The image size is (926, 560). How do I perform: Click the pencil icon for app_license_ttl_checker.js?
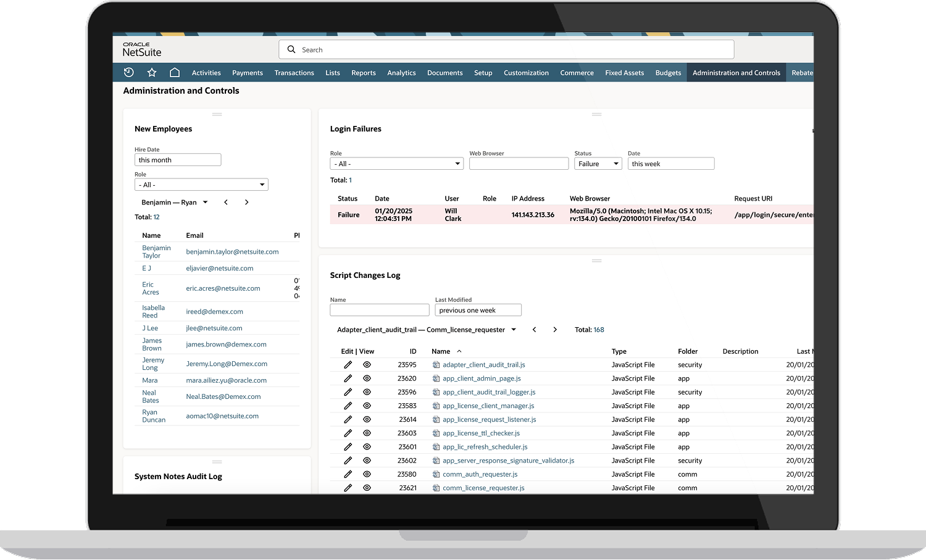348,433
